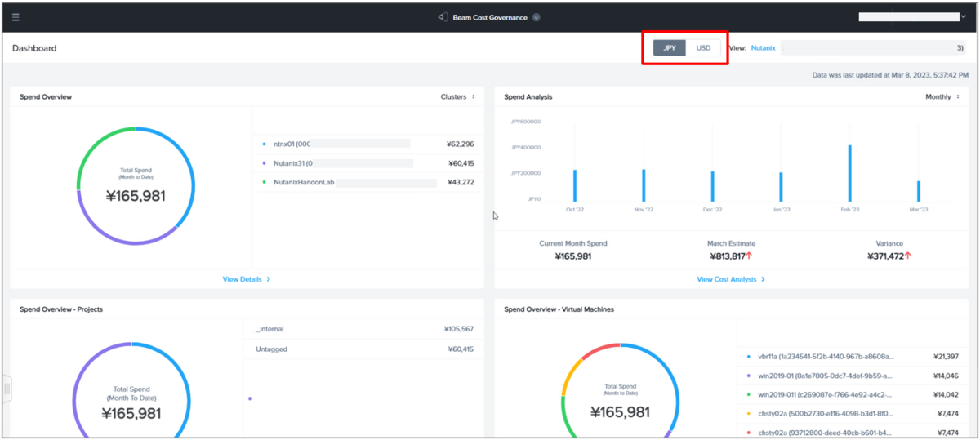Click the data last updated timestamp
The height and width of the screenshot is (440, 980).
pos(889,74)
